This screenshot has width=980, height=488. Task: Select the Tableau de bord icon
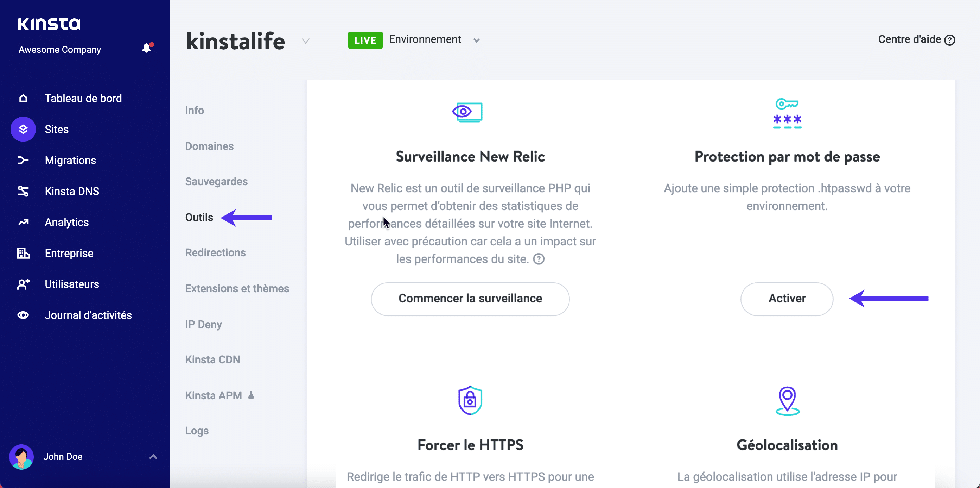(x=23, y=98)
